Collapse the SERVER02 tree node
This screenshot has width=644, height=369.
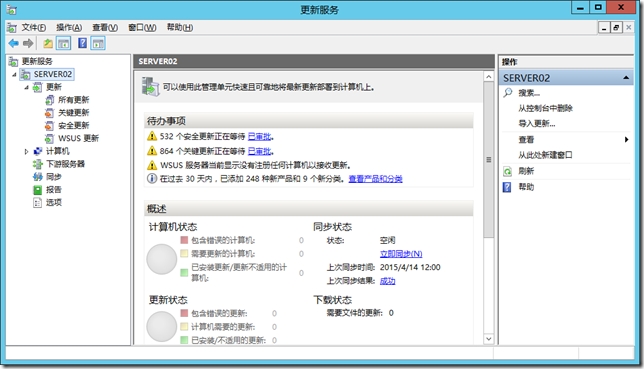pos(14,74)
